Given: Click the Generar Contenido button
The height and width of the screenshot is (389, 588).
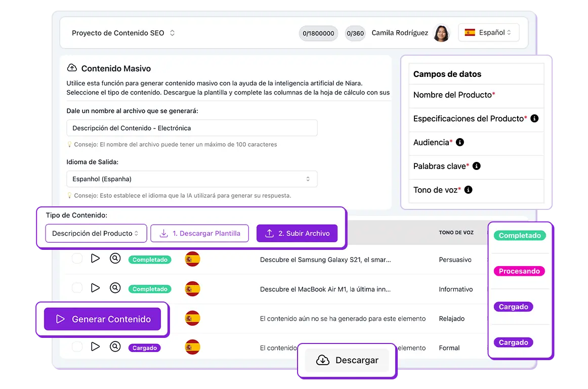Looking at the screenshot, I should point(102,319).
